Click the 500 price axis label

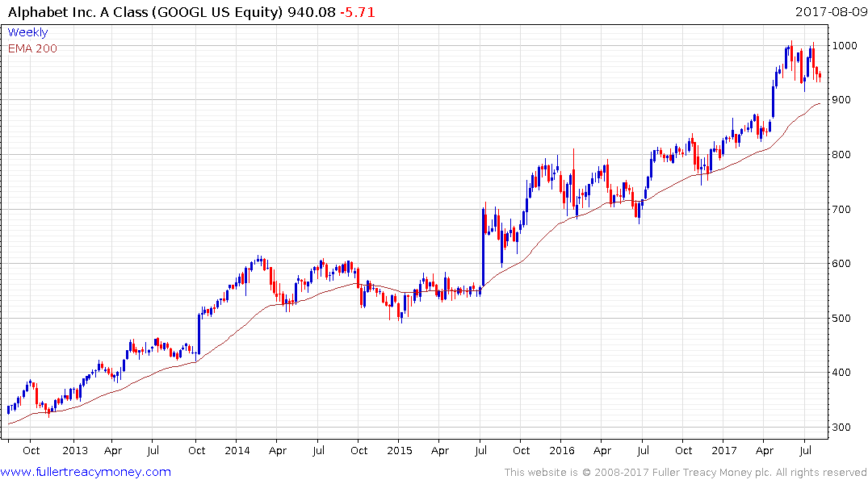[x=841, y=318]
